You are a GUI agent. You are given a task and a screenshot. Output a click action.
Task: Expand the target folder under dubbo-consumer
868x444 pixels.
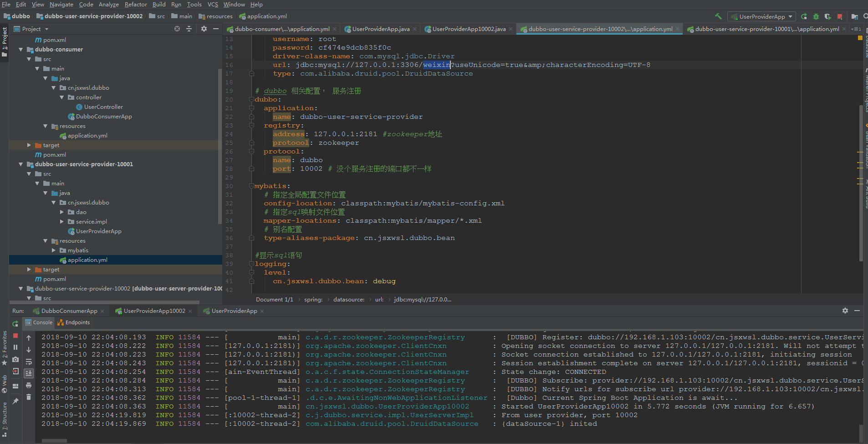(29, 145)
